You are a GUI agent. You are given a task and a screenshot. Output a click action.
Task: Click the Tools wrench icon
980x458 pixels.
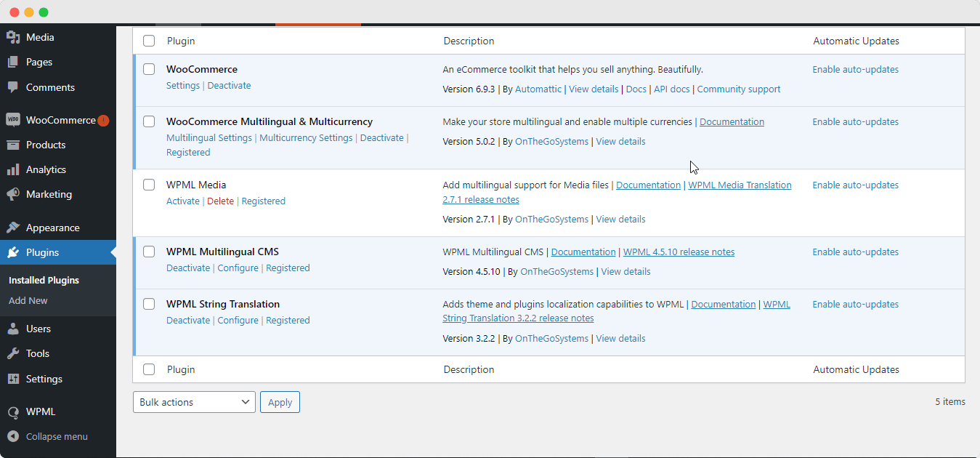13,353
